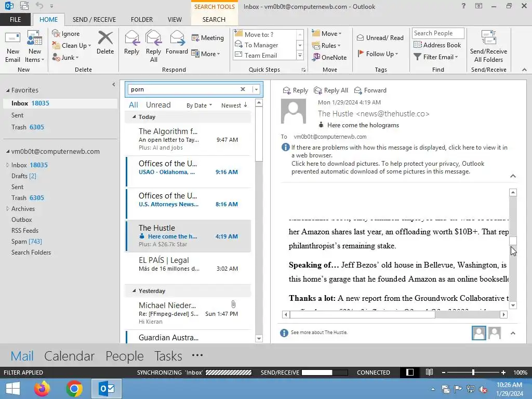This screenshot has width=532, height=399.
Task: Click the download pictures info bar
Action: click(388, 167)
